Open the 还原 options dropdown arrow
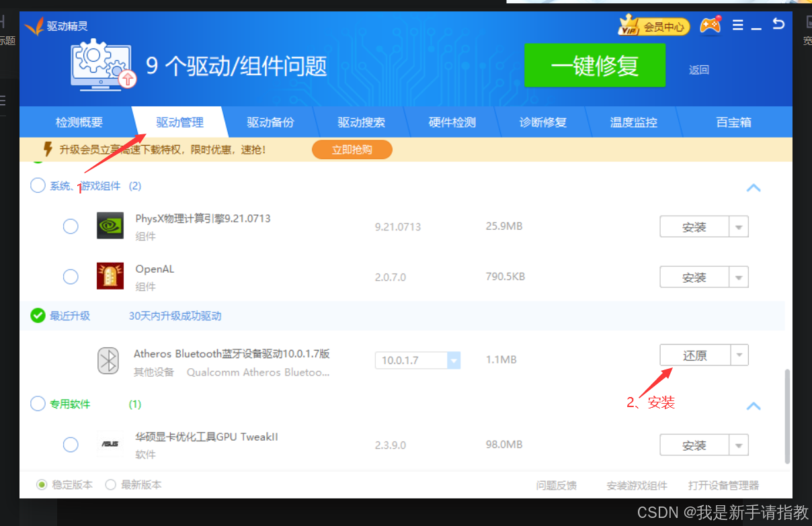Viewport: 812px width, 526px height. pos(739,355)
